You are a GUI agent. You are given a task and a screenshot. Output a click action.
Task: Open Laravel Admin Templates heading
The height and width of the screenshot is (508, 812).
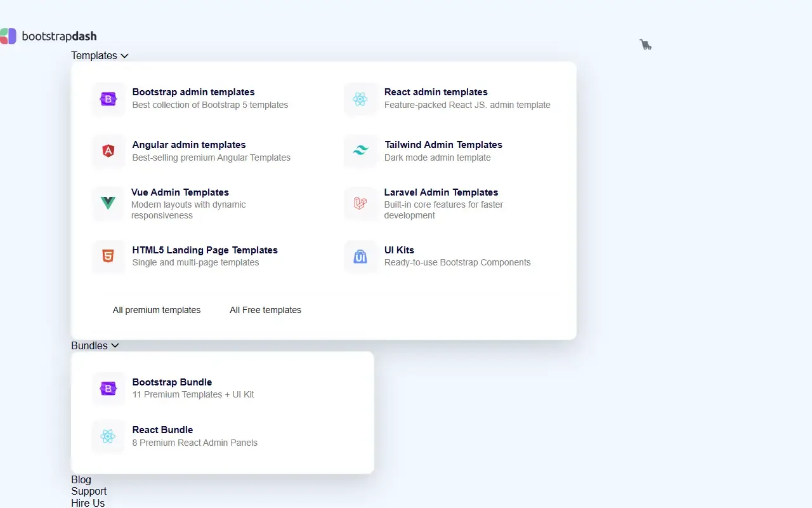tap(441, 192)
